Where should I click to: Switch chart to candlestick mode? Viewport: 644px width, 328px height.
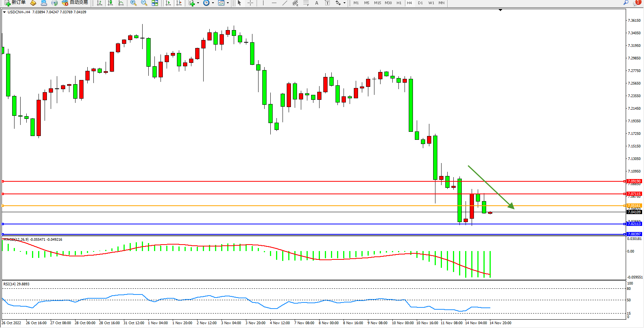tap(110, 3)
